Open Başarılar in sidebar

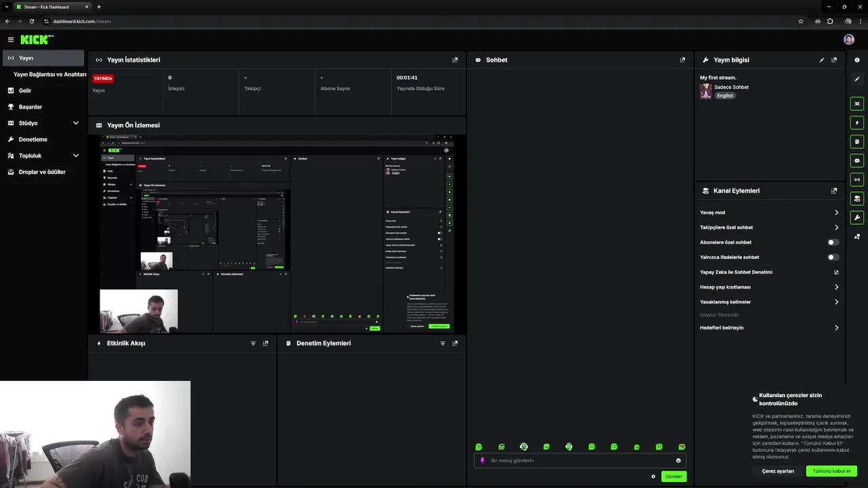[x=31, y=106]
